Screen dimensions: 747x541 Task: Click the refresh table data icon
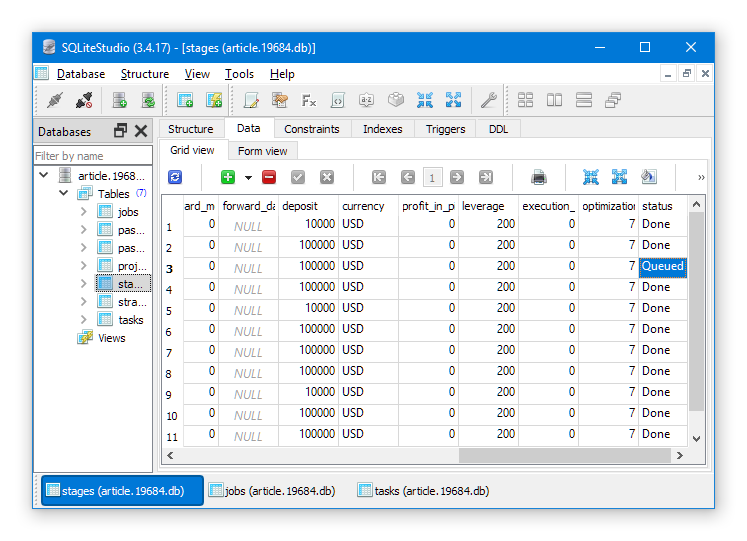175,177
